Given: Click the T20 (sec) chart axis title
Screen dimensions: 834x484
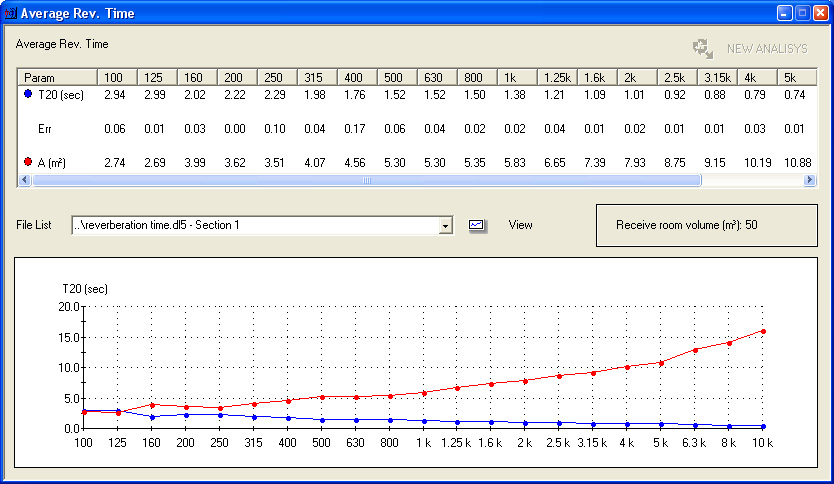Looking at the screenshot, I should coord(85,289).
